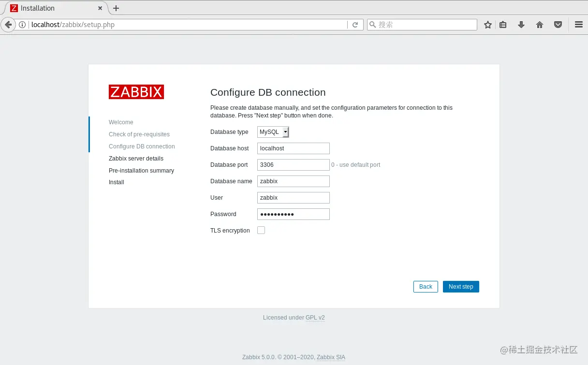Image resolution: width=588 pixels, height=365 pixels.
Task: Select the Configure DB connection step
Action: [x=142, y=146]
